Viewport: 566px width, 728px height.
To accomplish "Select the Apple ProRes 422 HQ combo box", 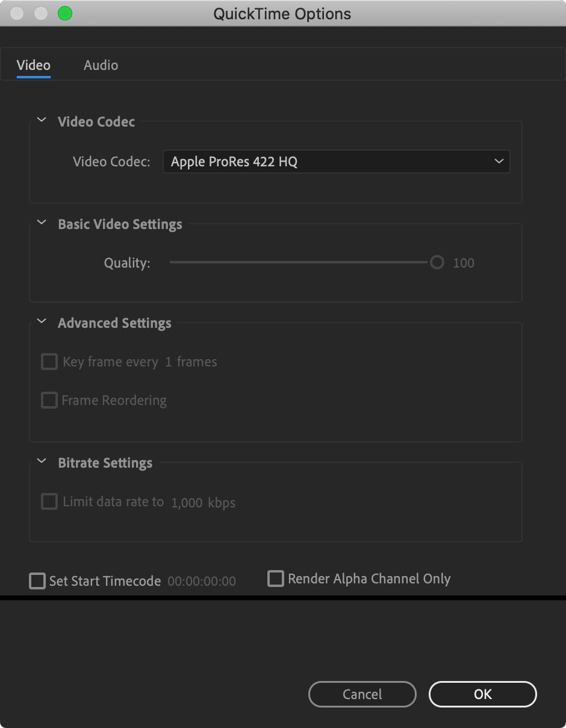I will (x=336, y=162).
